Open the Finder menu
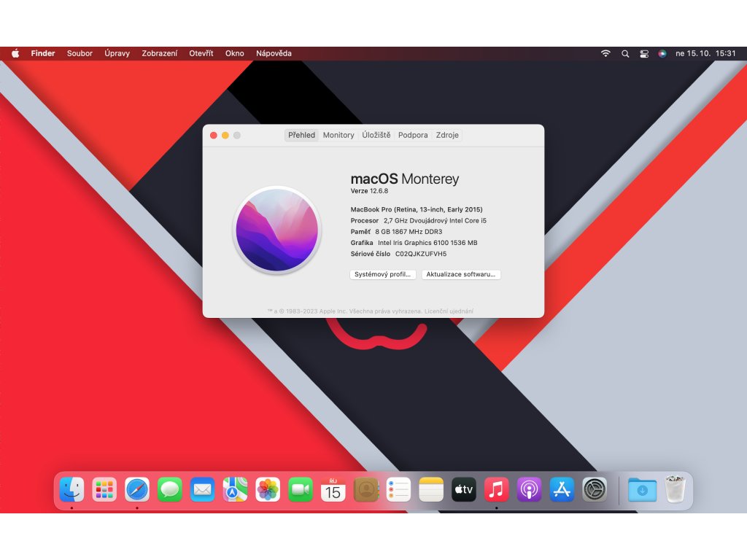Screen dimensions: 747x560 coord(43,53)
